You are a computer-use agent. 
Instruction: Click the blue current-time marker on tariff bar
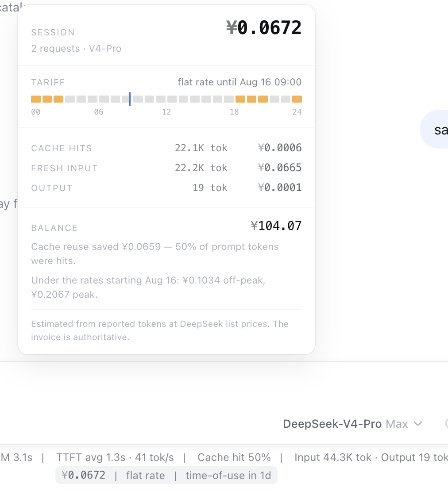(130, 99)
